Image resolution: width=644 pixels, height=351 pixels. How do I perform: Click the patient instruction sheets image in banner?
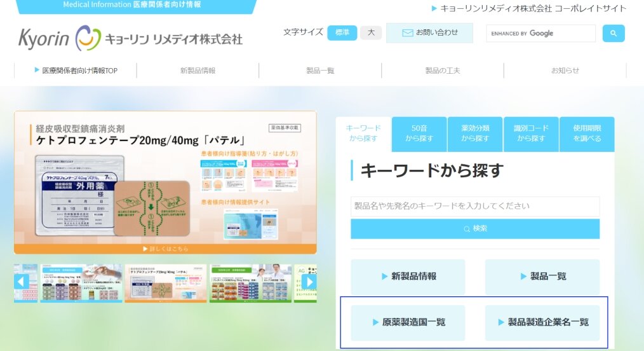coord(249,175)
